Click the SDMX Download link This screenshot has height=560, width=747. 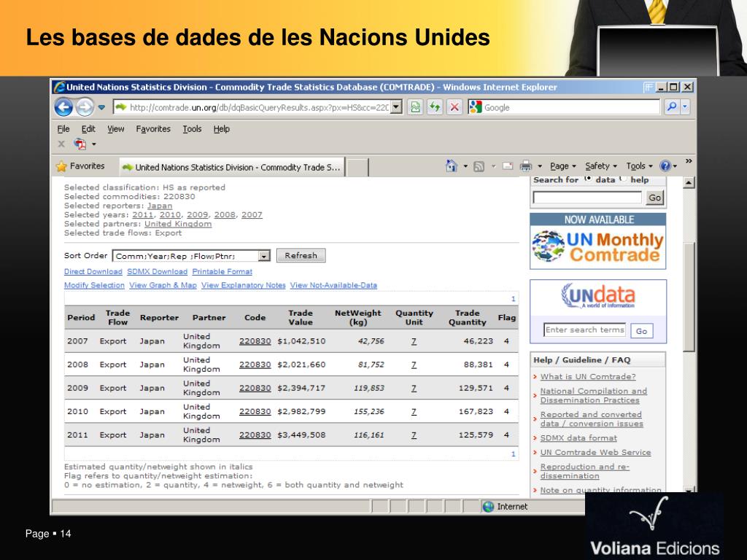[x=158, y=271]
